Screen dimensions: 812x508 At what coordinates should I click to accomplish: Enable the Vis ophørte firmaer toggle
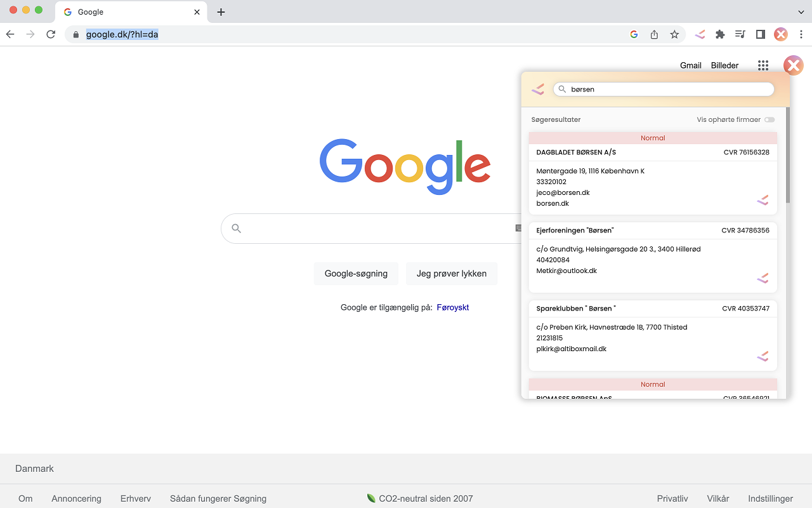coord(769,119)
